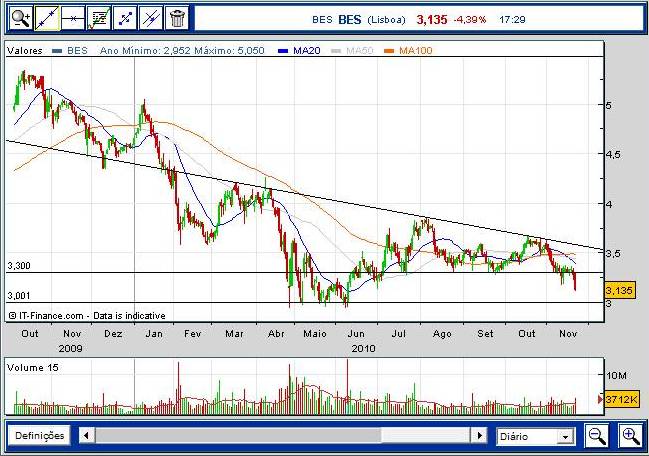
Task: Click the 4,5 price axis label
Action: [615, 154]
